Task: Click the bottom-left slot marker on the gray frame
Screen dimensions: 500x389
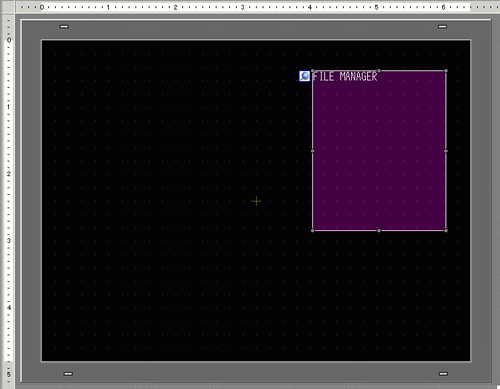Action: 68,374
